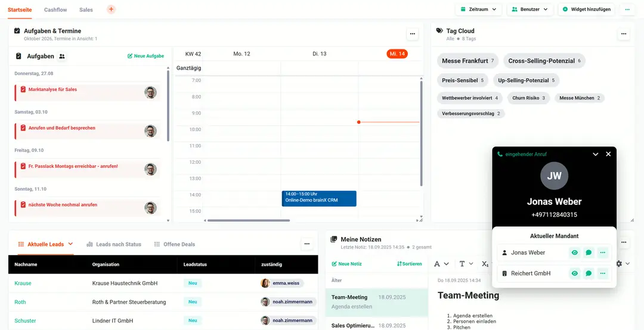Click the phone icon for eingehender Anruf
Viewport: 644px width, 330px height.
point(500,154)
